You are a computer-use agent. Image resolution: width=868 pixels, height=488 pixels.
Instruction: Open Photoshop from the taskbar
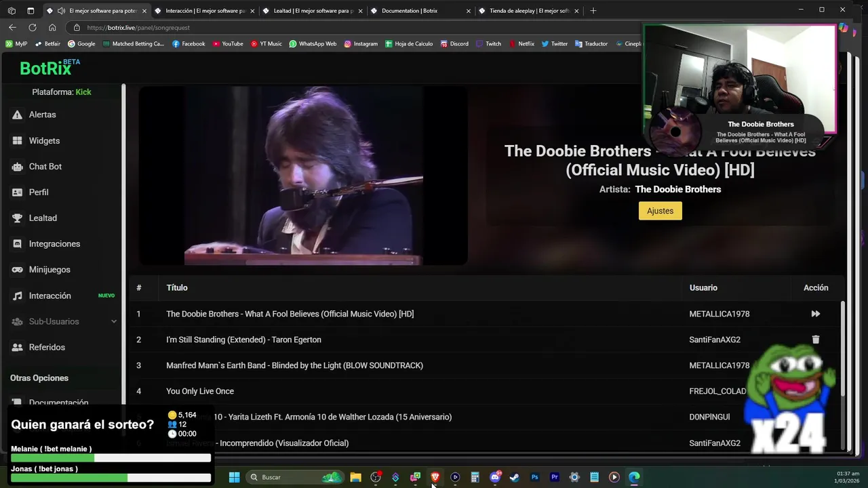pos(534,477)
